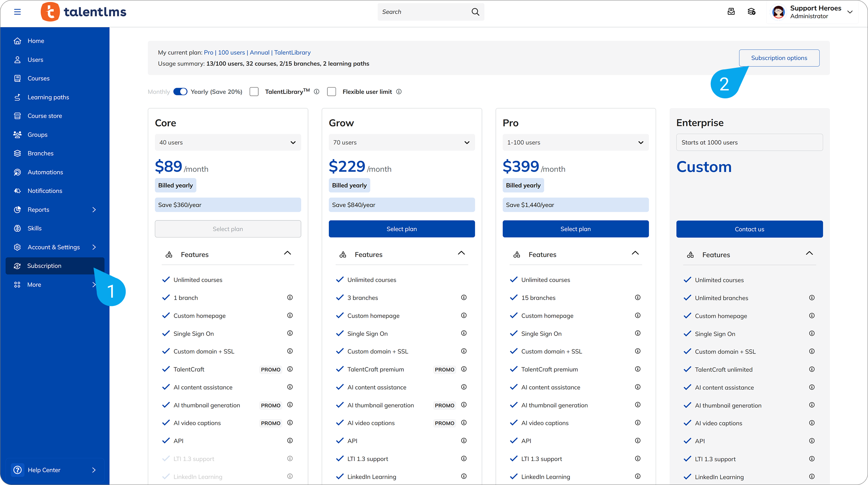868x485 pixels.
Task: Click Subscription options button
Action: (x=779, y=58)
